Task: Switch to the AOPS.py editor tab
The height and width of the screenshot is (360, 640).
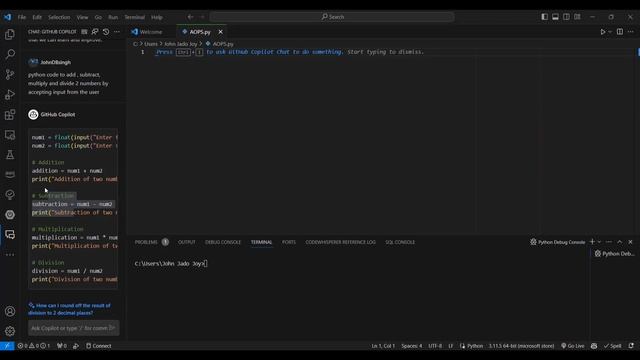Action: click(200, 32)
